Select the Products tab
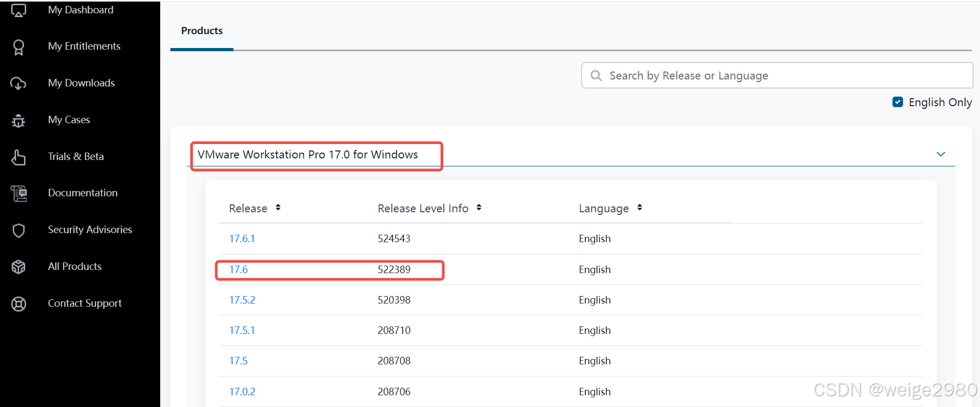The image size is (980, 407). pos(202,31)
